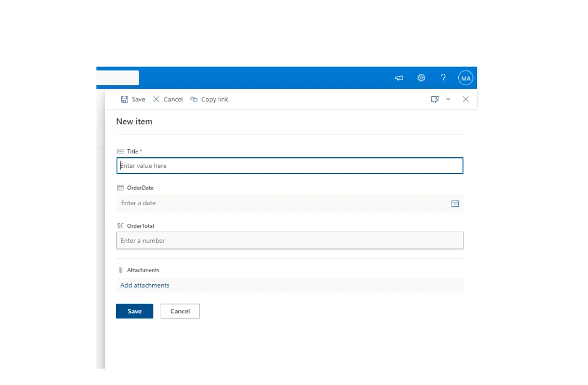Click the blue Save button at bottom
Viewport: 588px width, 385px height.
point(135,311)
